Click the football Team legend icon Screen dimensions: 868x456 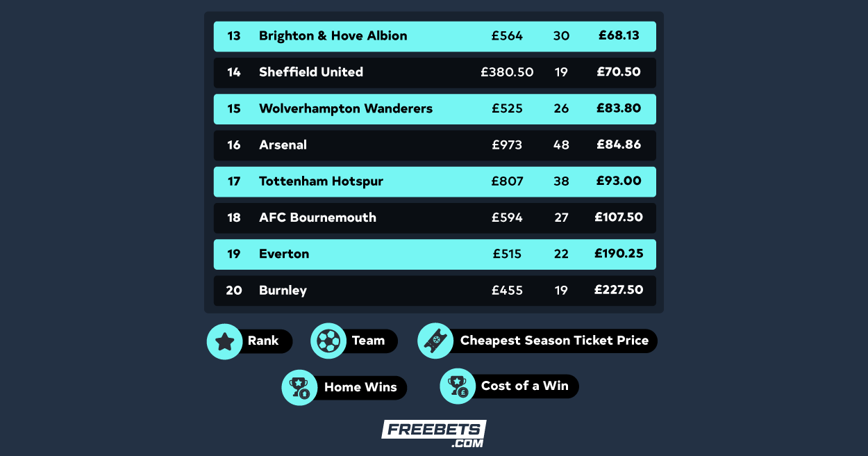pos(328,341)
